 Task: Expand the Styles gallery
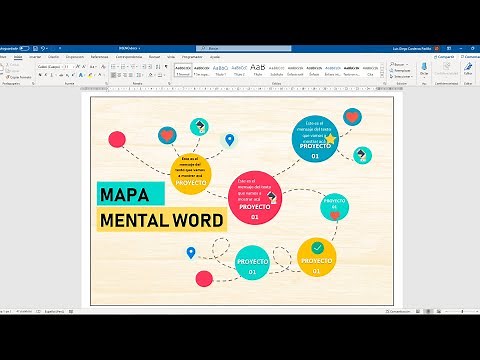coord(382,76)
